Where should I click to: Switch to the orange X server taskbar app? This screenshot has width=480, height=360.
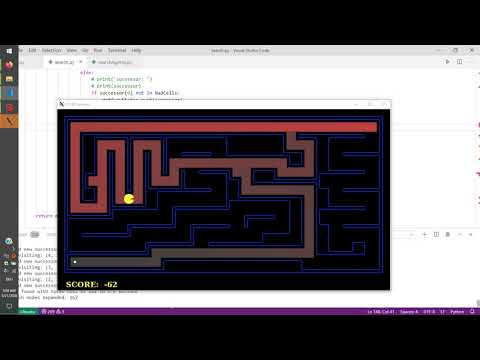click(9, 121)
